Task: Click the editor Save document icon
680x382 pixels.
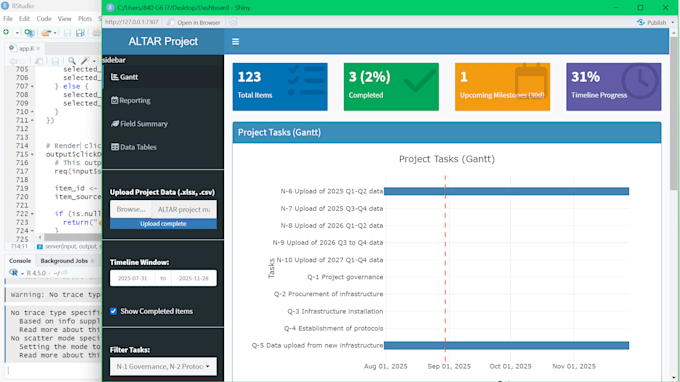Action: 55,62
